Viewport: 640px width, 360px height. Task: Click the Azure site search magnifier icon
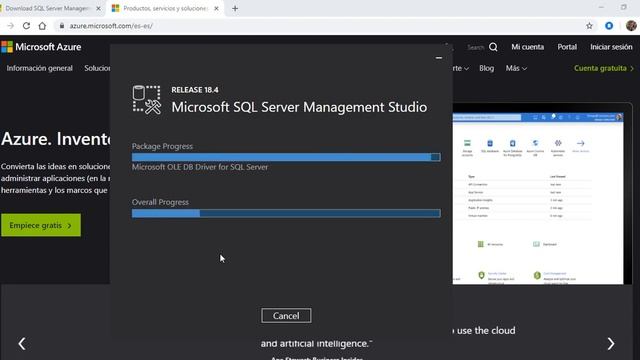tap(493, 47)
